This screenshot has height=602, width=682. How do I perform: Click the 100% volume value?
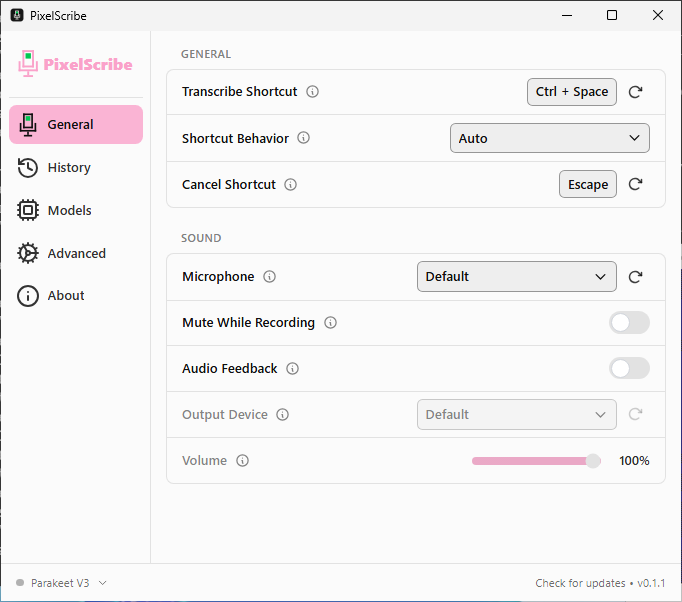634,461
